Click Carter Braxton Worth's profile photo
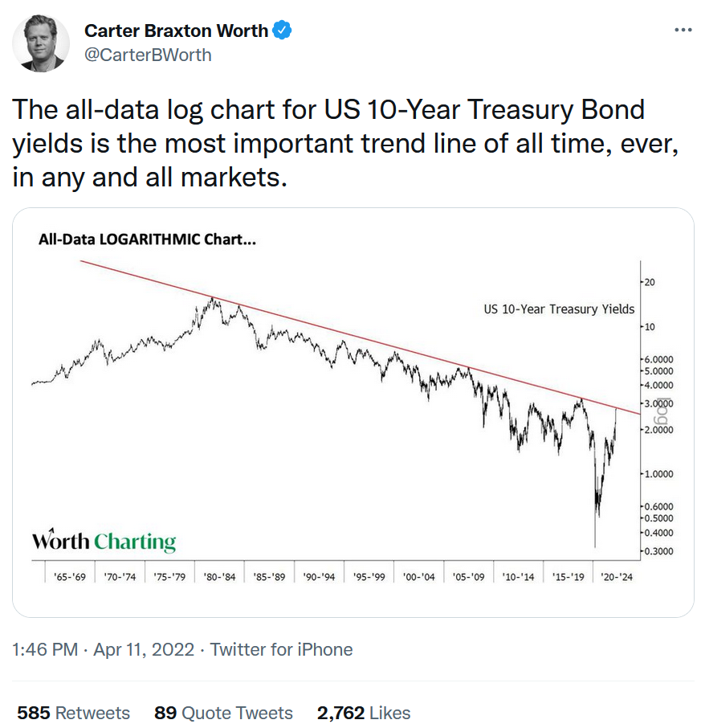Screen dimensions: 701x728 click(40, 42)
